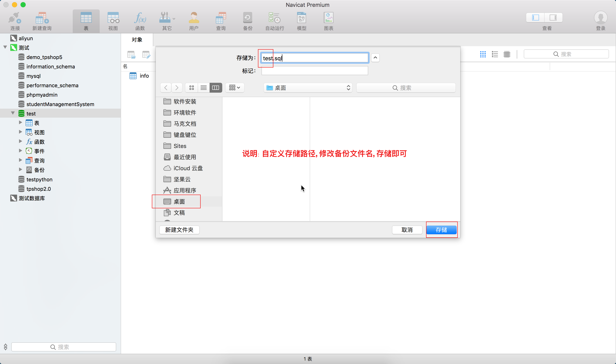Image resolution: width=616 pixels, height=364 pixels.
Task: Collapse save dialog with chevron button
Action: [x=375, y=58]
